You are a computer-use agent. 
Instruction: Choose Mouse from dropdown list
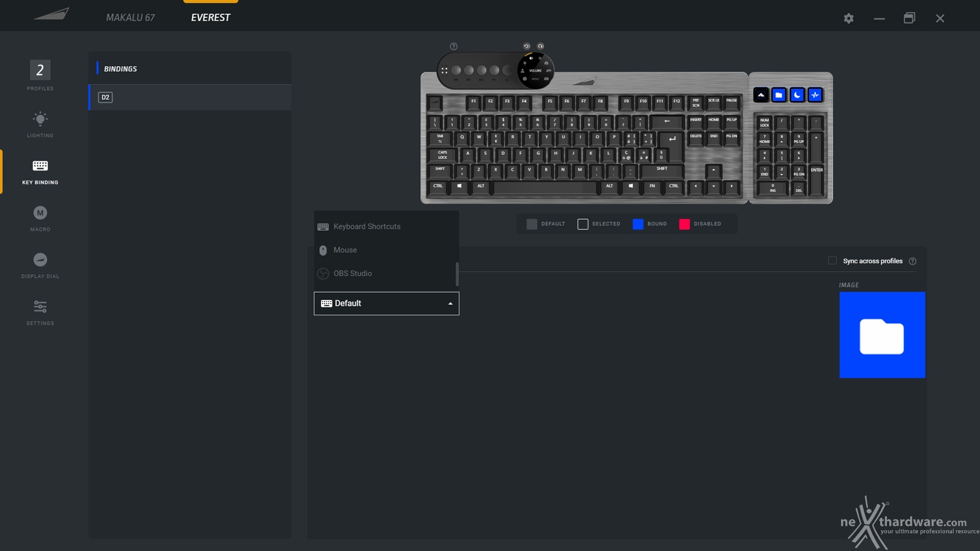(x=386, y=250)
